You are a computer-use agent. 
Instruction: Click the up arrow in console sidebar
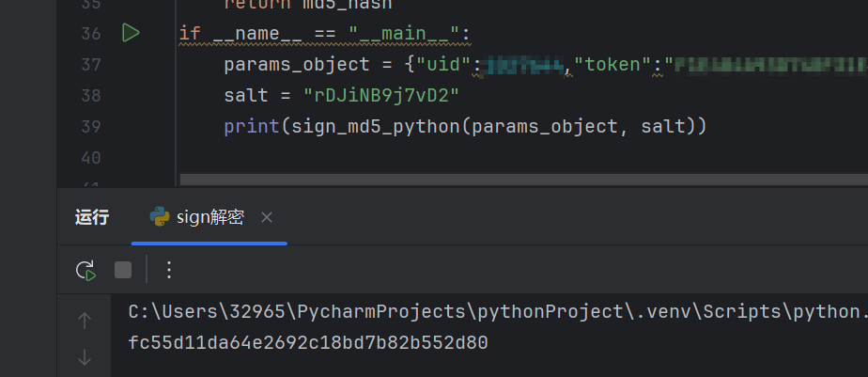click(85, 321)
